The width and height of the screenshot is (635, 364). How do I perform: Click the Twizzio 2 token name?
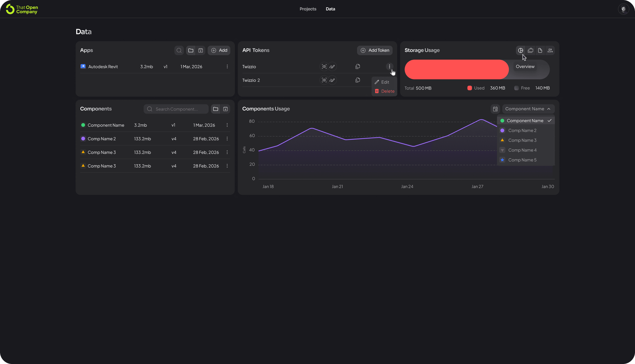(251, 80)
